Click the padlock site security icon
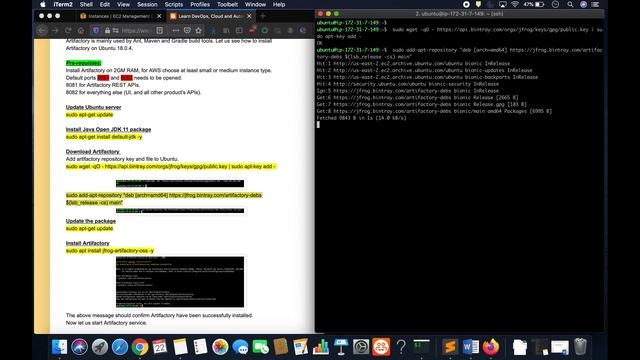Viewport: 640px width, 360px height. 107,31
